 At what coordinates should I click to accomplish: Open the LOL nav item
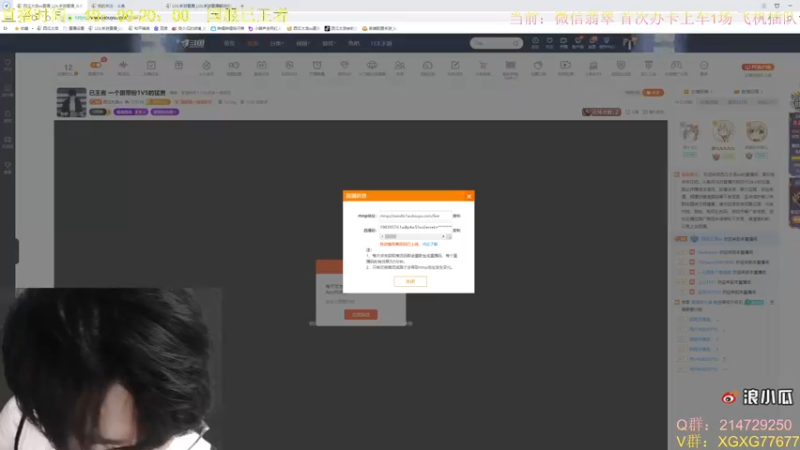[x=381, y=43]
